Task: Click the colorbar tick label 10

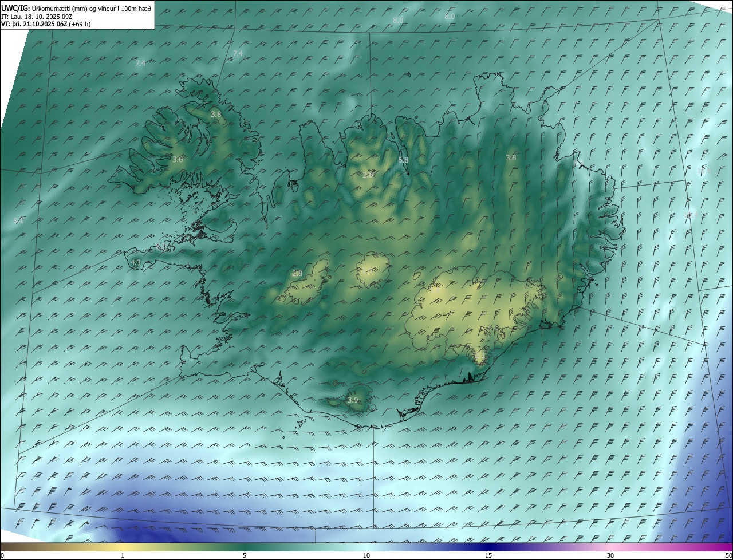Action: pyautogui.click(x=366, y=555)
